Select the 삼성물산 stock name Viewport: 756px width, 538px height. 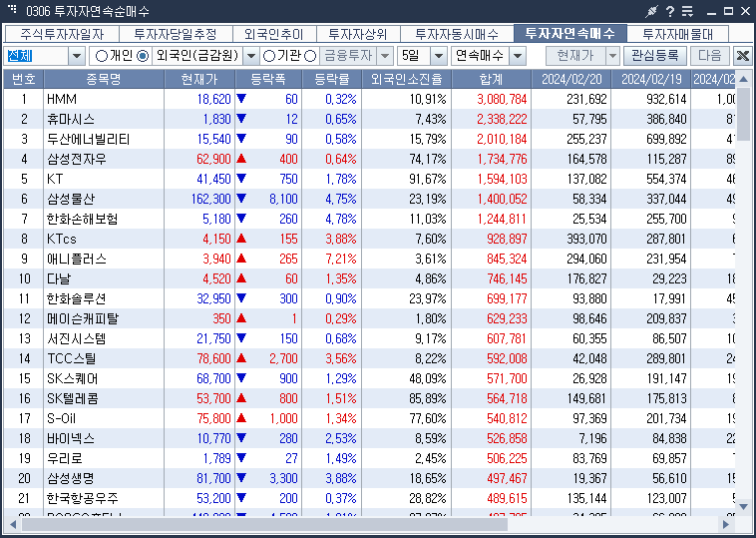pyautogui.click(x=71, y=199)
